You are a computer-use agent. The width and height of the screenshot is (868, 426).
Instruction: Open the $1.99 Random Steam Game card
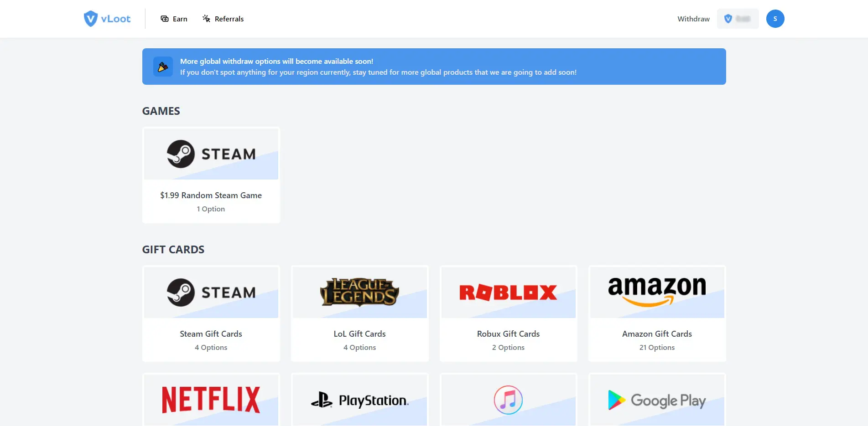click(x=211, y=175)
